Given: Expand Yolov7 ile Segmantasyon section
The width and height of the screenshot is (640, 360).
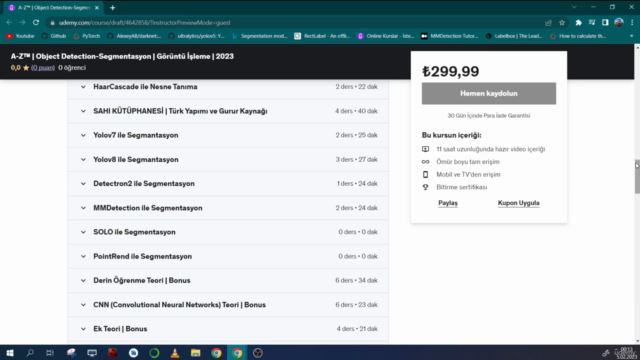Looking at the screenshot, I should [x=228, y=135].
